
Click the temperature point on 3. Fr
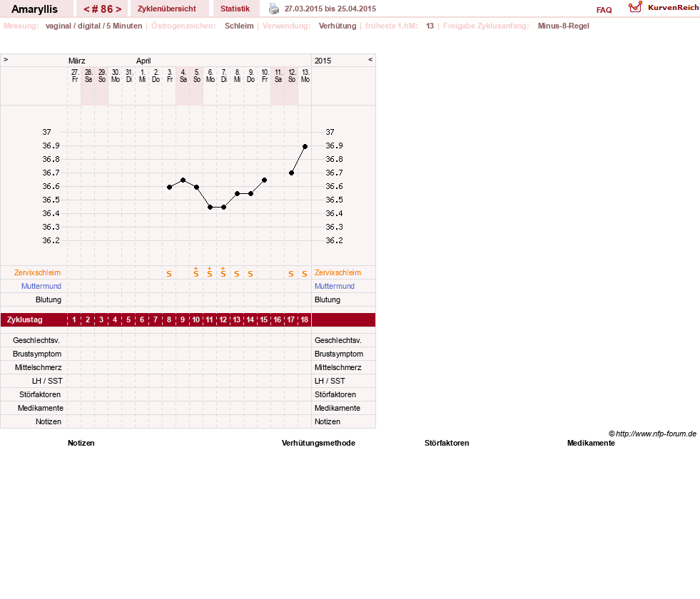[x=169, y=188]
